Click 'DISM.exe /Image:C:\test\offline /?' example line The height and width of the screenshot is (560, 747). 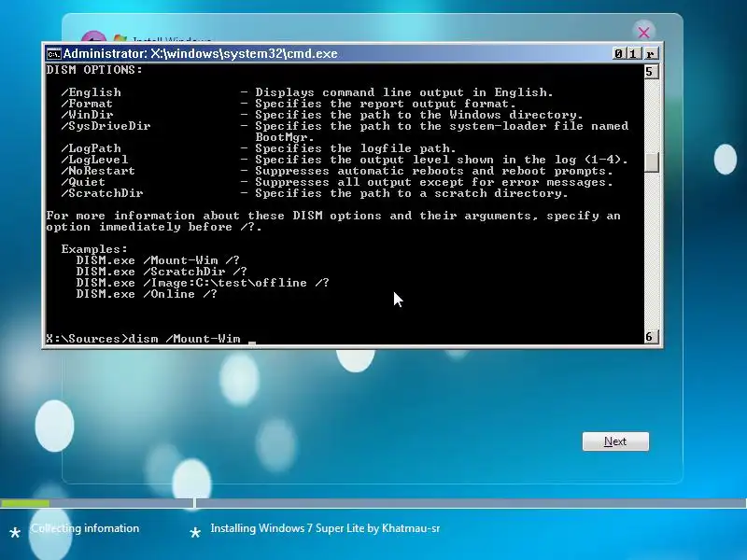[203, 283]
